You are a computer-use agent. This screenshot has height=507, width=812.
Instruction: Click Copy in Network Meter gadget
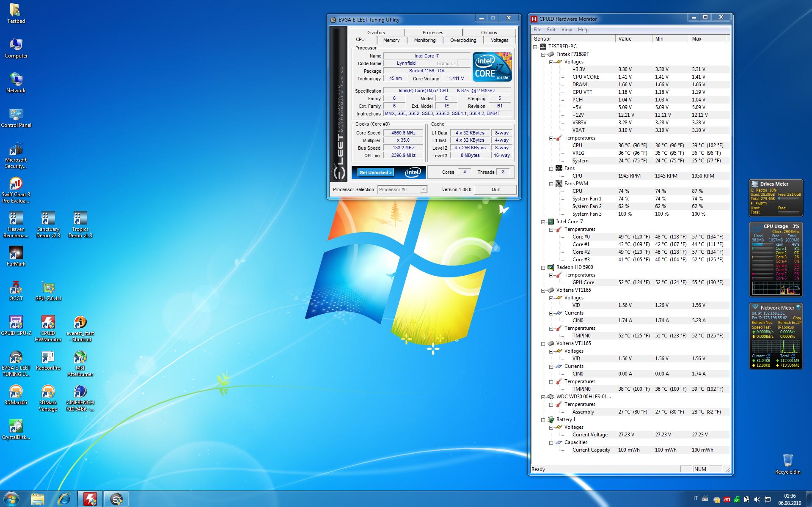coord(797,318)
